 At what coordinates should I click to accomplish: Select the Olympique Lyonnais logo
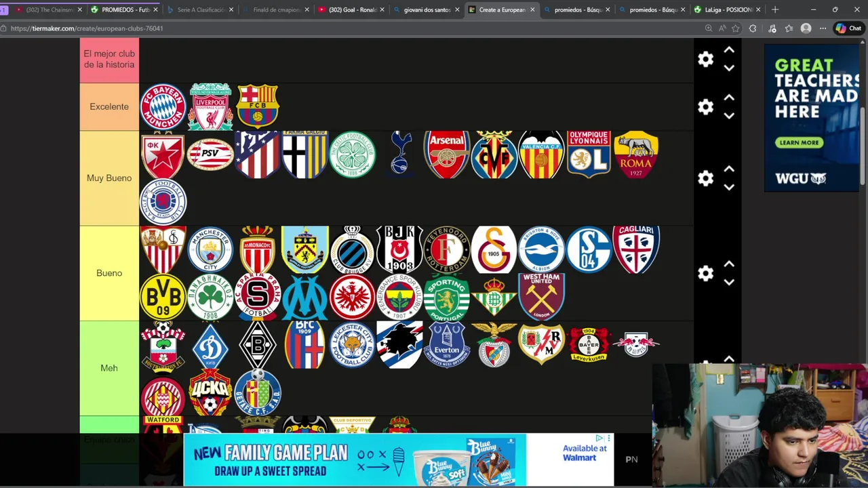[589, 155]
